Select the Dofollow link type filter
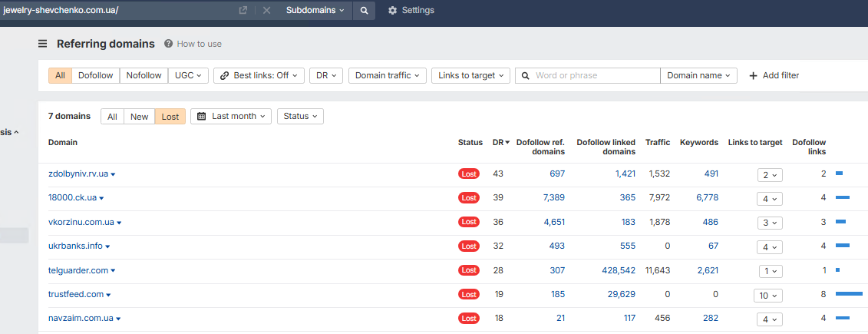 point(96,75)
